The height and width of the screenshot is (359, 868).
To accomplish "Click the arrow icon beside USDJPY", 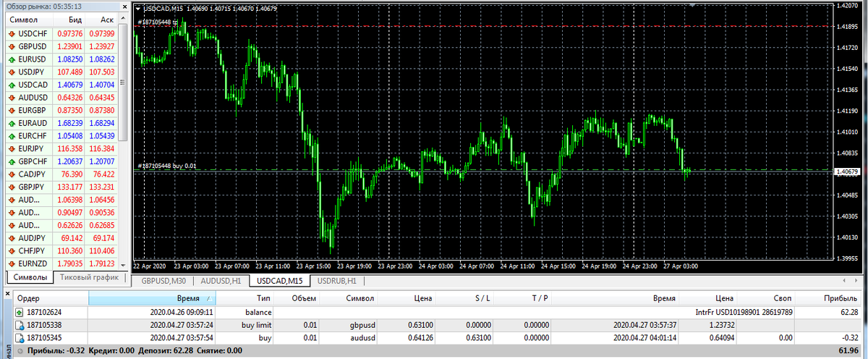I will click(12, 72).
